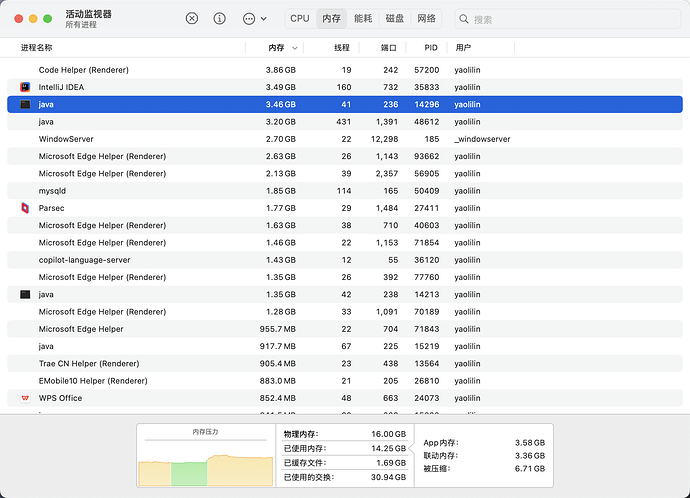Select Edge Helper (Renderer) PID 93662
This screenshot has width=690, height=498.
point(345,156)
